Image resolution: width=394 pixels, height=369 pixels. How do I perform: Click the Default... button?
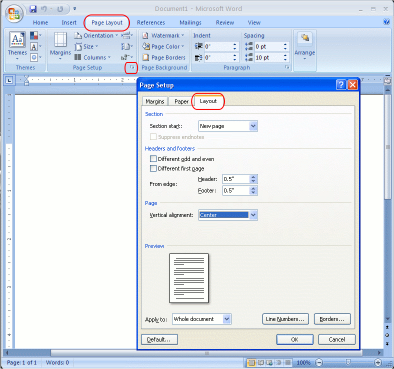[159, 339]
